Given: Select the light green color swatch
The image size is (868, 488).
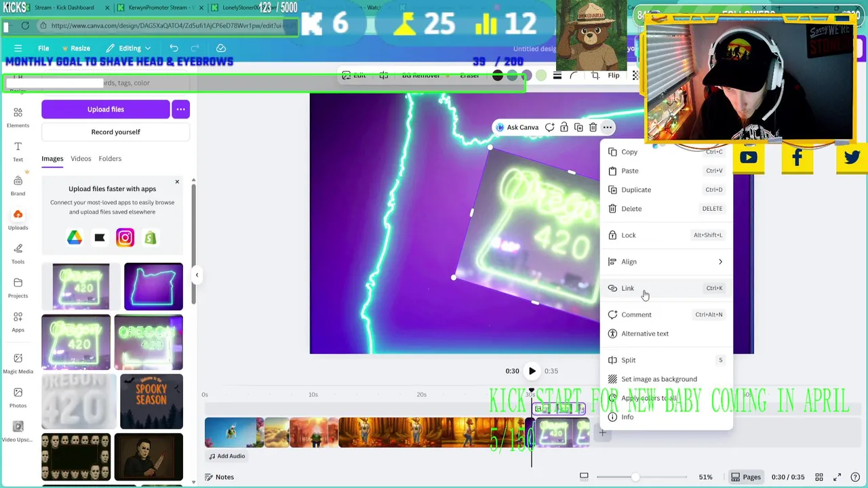Looking at the screenshot, I should (x=541, y=76).
